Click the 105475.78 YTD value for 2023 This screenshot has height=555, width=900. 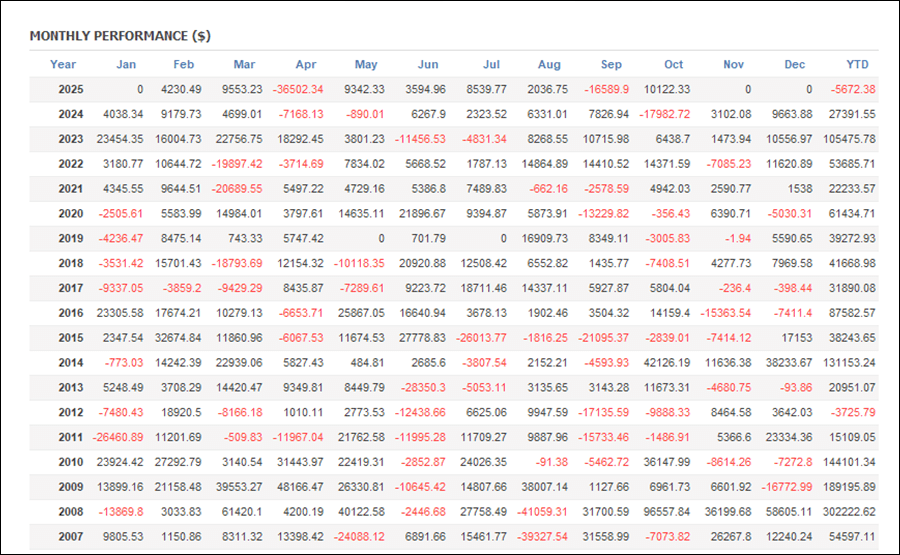pyautogui.click(x=846, y=140)
